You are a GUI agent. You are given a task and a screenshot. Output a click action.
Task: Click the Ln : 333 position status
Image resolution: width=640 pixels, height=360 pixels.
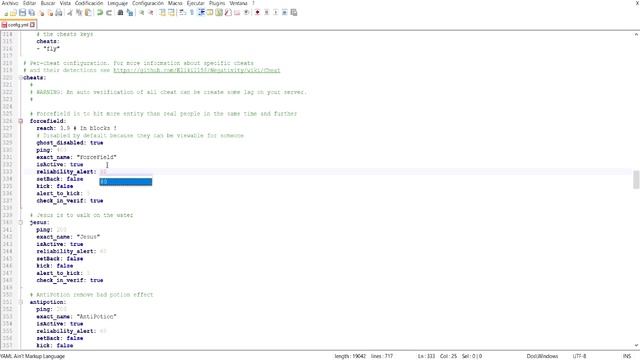click(426, 356)
